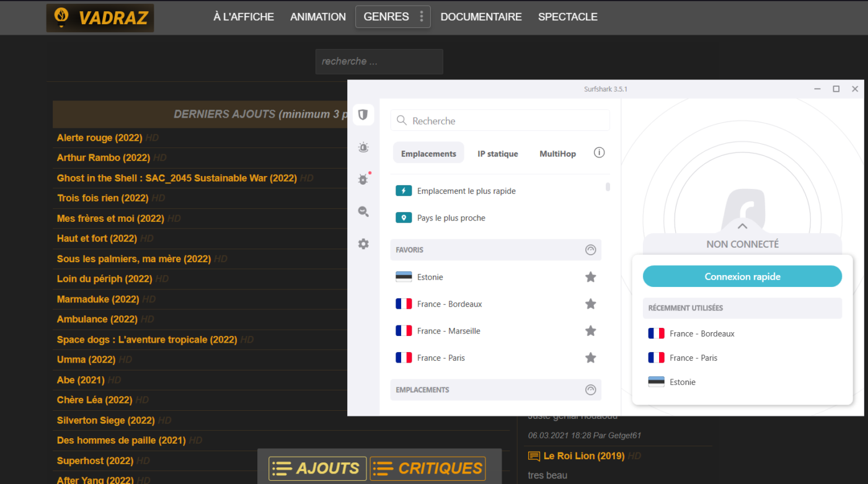Open the Antivirus bug icon in sidebar
The image size is (868, 484).
363,179
